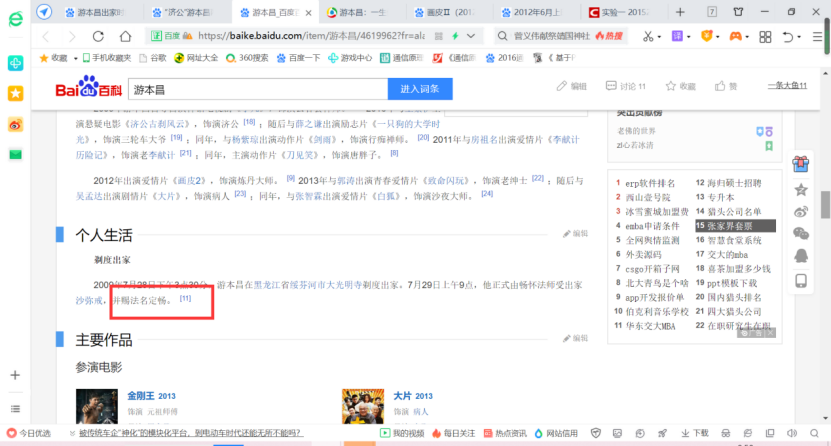Screen dimensions: 831x446
Task: Click the magnifier zoom icon in status bar
Action: pos(814,433)
